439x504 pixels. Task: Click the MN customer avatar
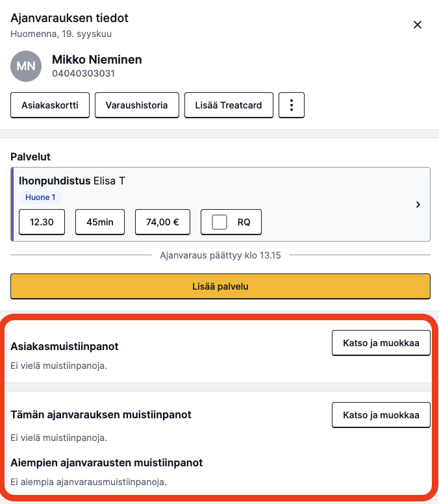[26, 66]
